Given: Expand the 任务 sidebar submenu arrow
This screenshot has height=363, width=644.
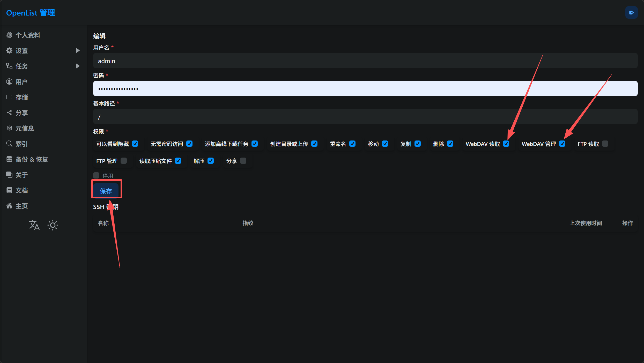Looking at the screenshot, I should [77, 66].
